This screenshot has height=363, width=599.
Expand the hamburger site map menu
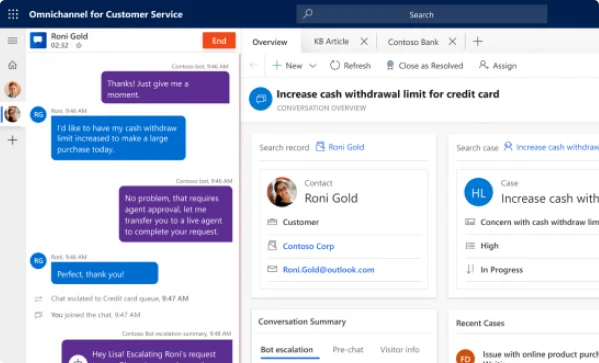tap(13, 41)
